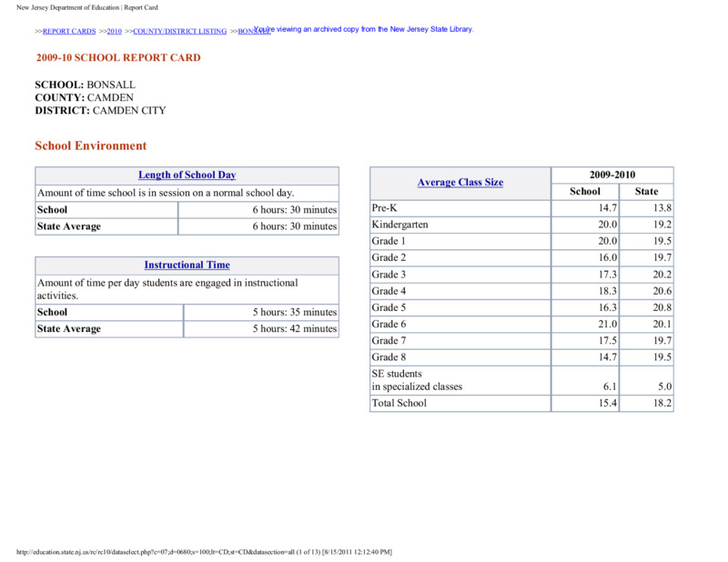Click Grade 2 state value 19.7
The height and width of the screenshot is (562, 728).
click(662, 257)
